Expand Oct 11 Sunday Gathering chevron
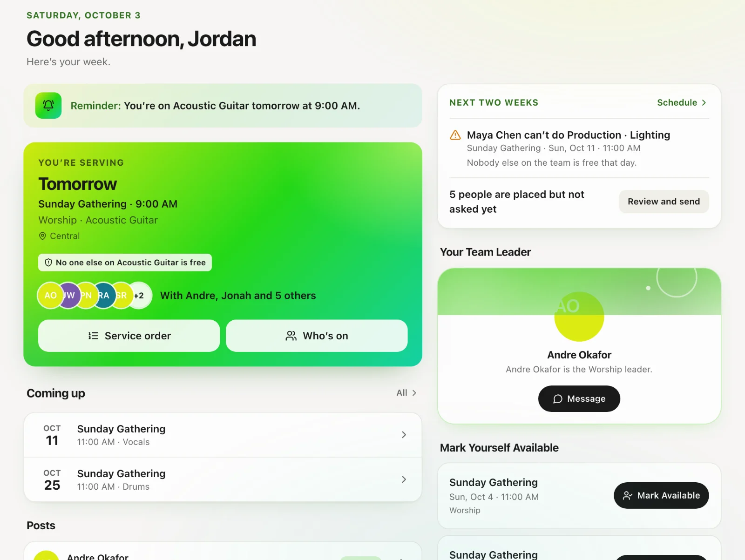The width and height of the screenshot is (745, 560). click(x=404, y=435)
